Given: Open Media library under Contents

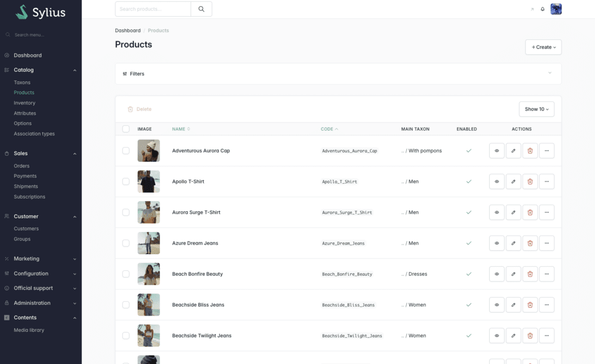Looking at the screenshot, I should [29, 330].
